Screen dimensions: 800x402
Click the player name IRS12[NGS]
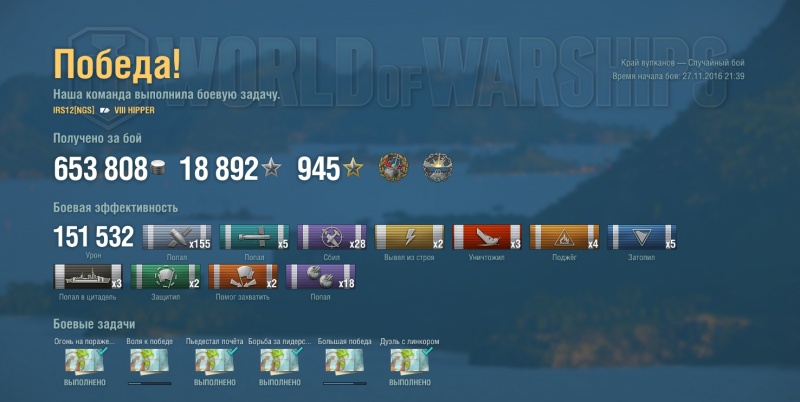tap(73, 110)
